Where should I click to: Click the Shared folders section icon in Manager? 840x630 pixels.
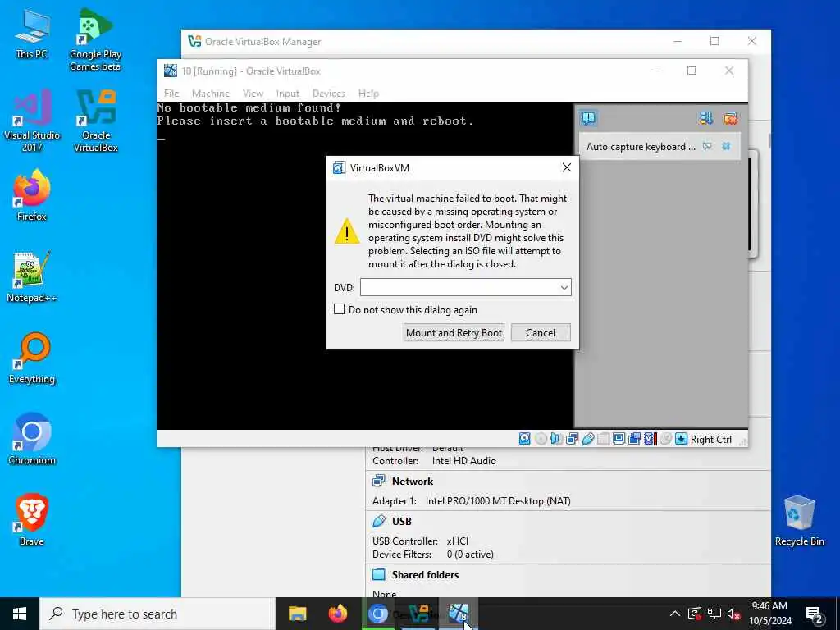click(x=379, y=574)
